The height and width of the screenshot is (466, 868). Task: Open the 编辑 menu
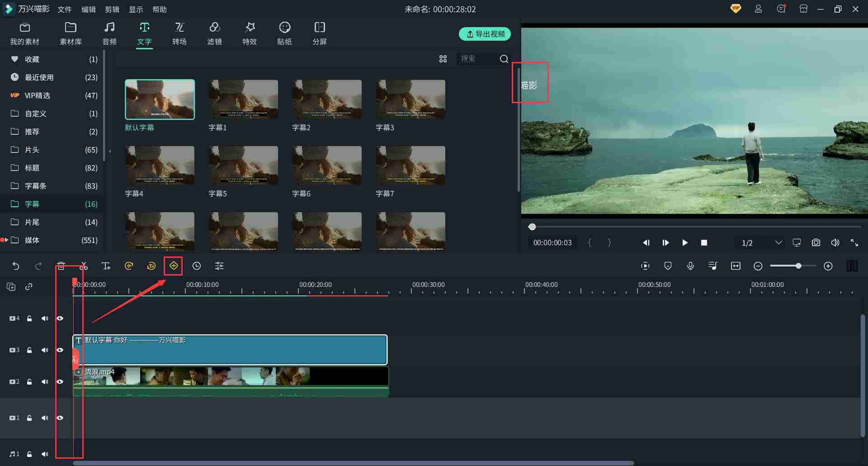(89, 9)
